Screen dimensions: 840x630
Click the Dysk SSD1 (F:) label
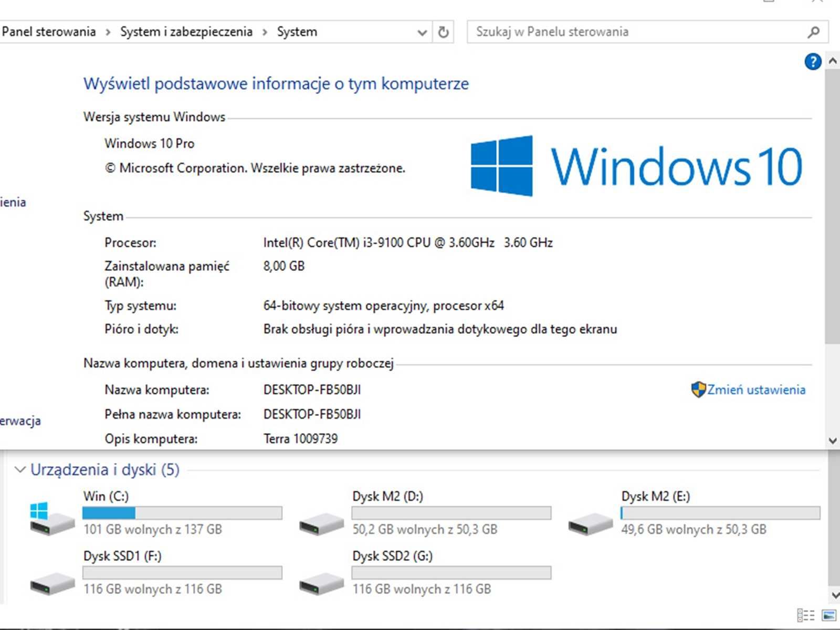pyautogui.click(x=122, y=556)
